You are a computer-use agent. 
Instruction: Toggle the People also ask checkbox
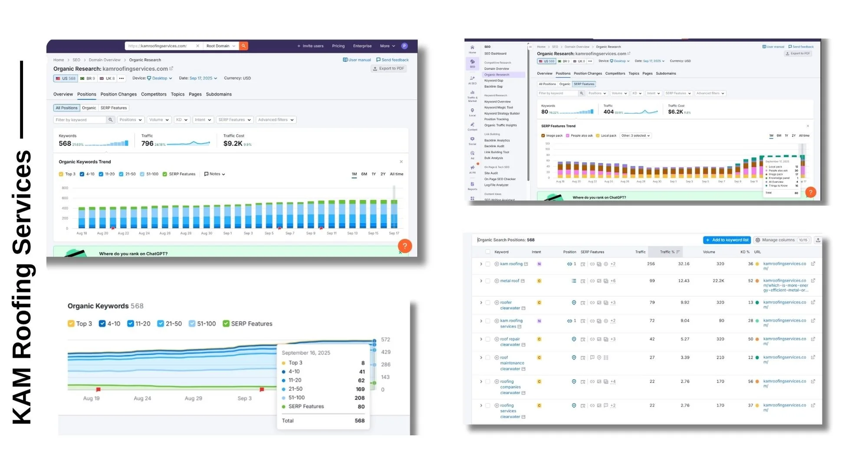(567, 136)
